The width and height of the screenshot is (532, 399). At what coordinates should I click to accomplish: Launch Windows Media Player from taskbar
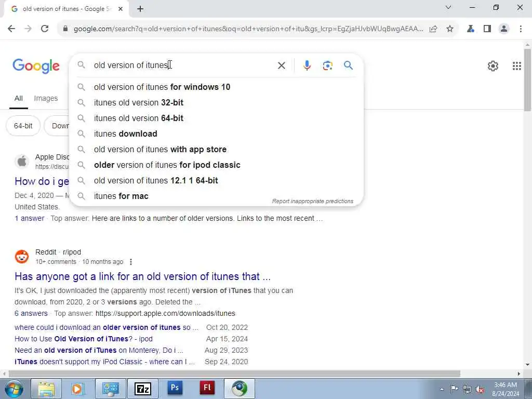pos(77,389)
